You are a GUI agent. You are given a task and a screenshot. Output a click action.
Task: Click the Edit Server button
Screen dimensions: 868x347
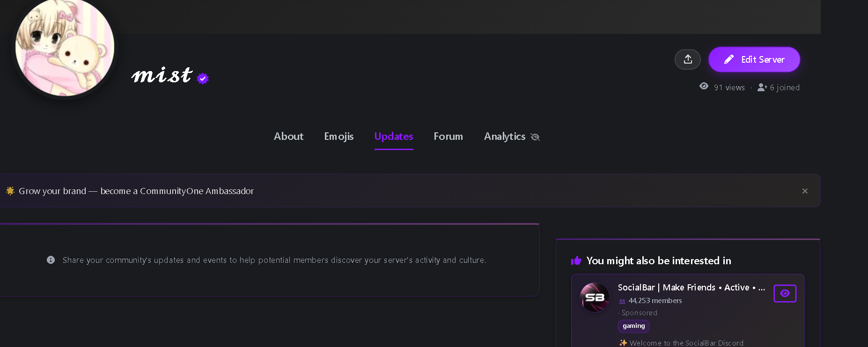point(754,59)
